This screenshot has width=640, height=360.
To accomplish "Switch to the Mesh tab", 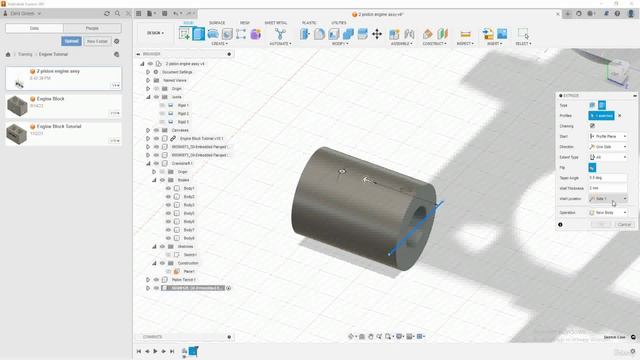I will coord(245,23).
